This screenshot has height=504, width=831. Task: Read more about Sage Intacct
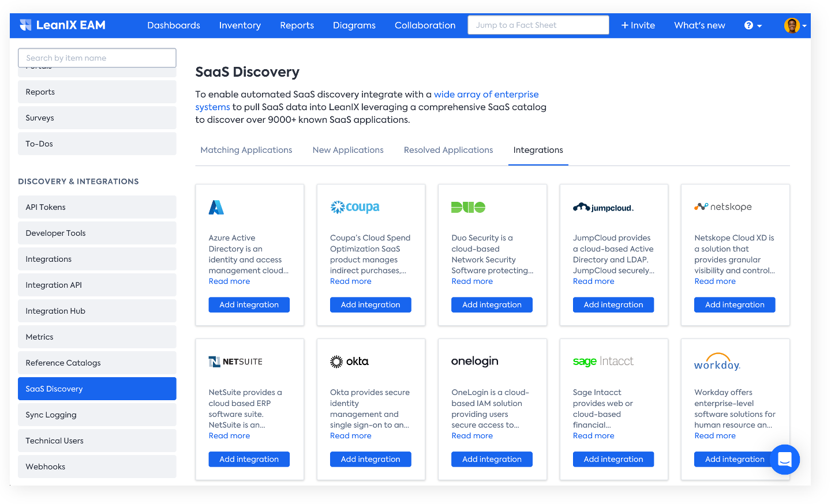click(594, 436)
